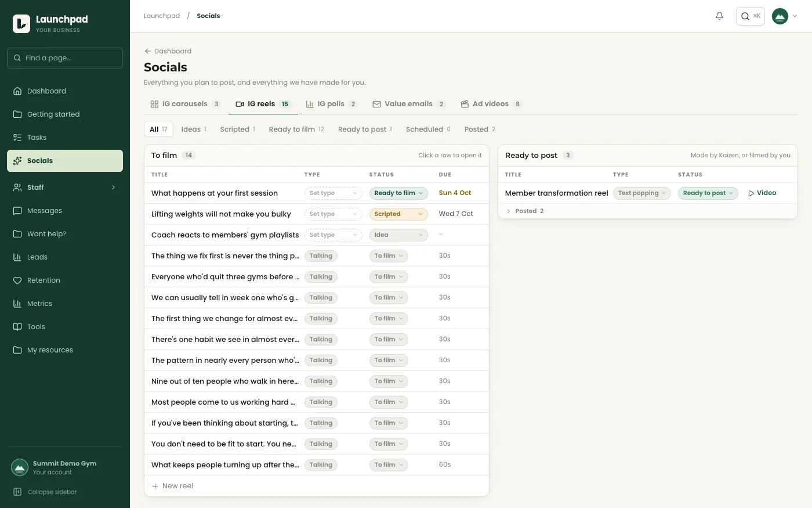
Task: Open the Idea status dropdown
Action: (398, 235)
